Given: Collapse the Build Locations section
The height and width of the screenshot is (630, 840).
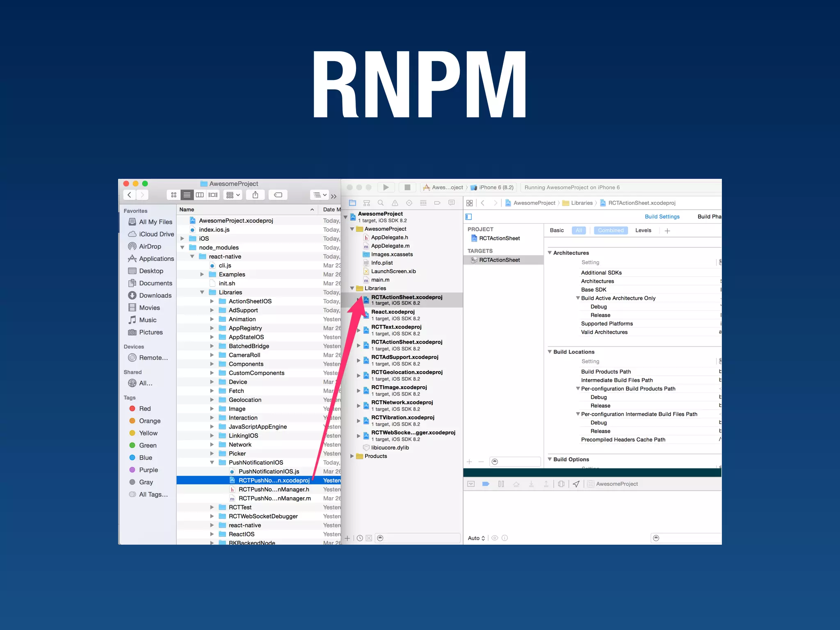Looking at the screenshot, I should coord(550,352).
